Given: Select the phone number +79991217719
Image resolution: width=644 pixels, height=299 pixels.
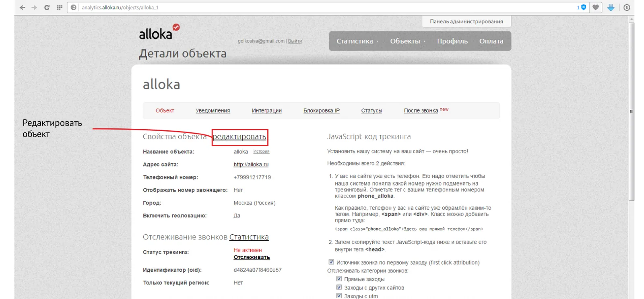Looking at the screenshot, I should coord(252,177).
